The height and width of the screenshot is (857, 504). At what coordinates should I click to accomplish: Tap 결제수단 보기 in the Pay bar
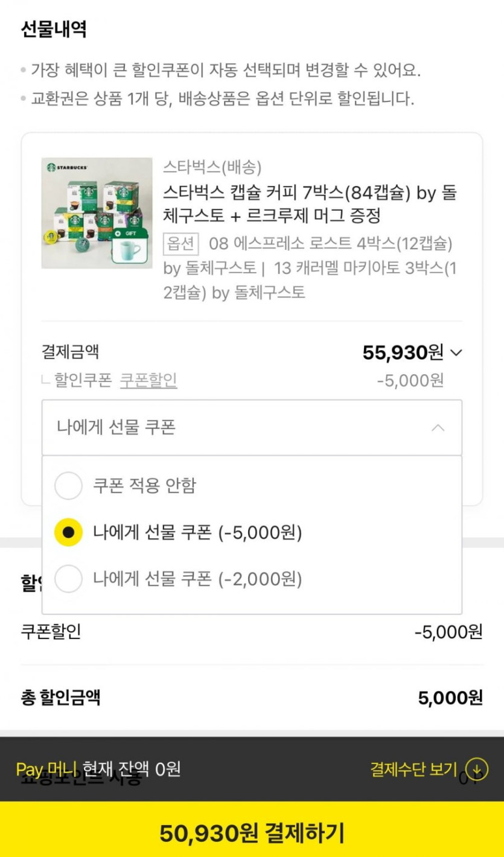pyautogui.click(x=413, y=769)
